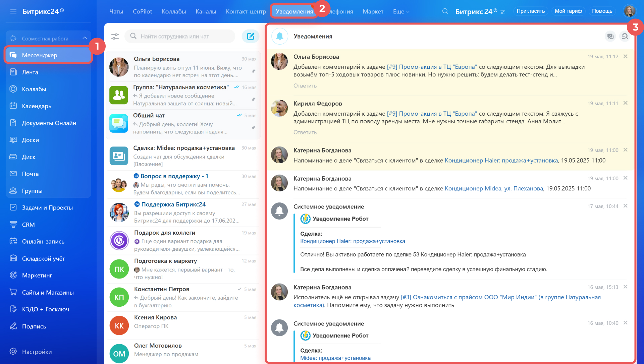644x364 pixels.
Task: Click the Пригласить button
Action: pyautogui.click(x=531, y=11)
